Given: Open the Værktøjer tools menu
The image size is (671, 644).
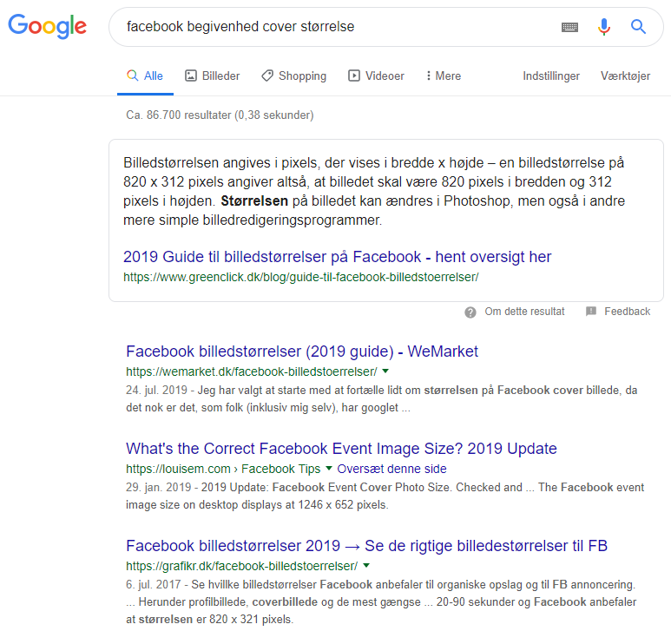Looking at the screenshot, I should pyautogui.click(x=625, y=76).
